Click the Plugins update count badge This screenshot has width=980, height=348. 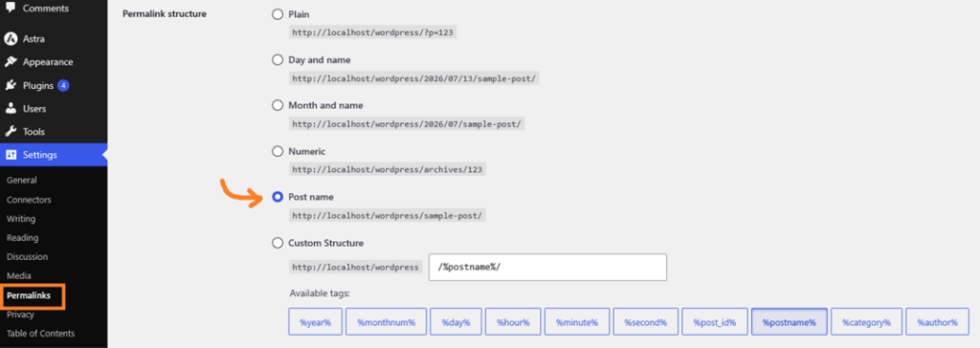[63, 86]
